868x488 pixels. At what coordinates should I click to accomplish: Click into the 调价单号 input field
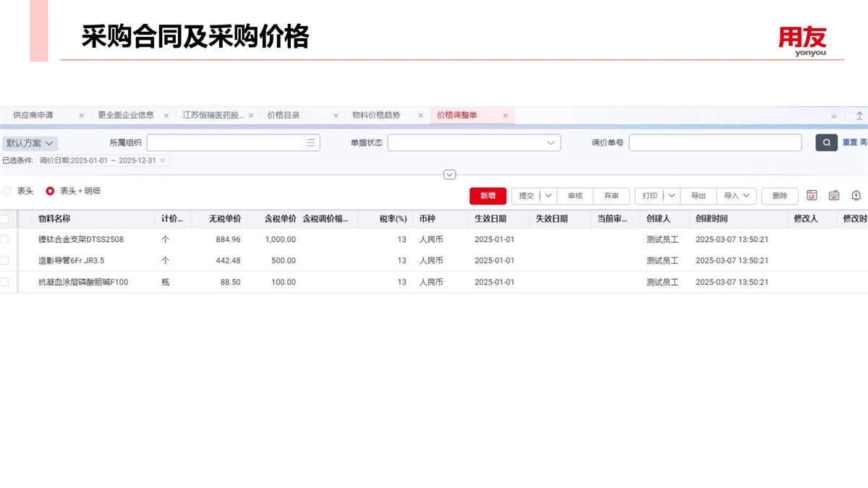pyautogui.click(x=715, y=143)
